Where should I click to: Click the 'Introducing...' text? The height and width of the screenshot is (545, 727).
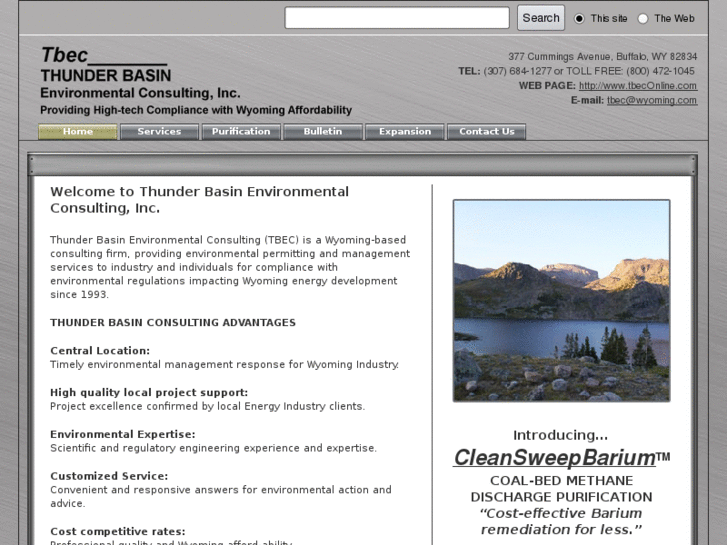(560, 435)
